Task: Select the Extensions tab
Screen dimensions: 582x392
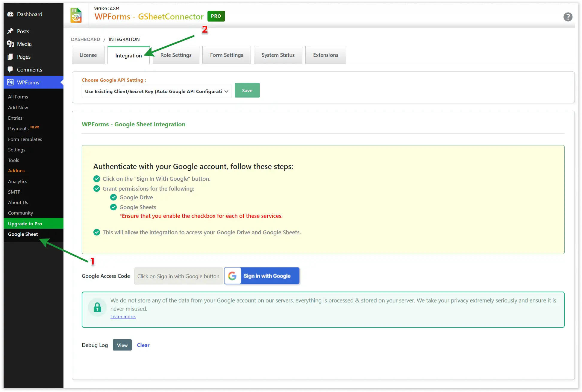Action: coord(325,55)
